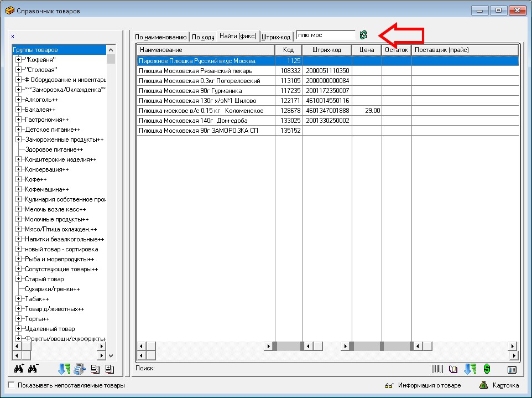Click the barcode icon below the product table
This screenshot has height=398, width=532.
[x=438, y=369]
